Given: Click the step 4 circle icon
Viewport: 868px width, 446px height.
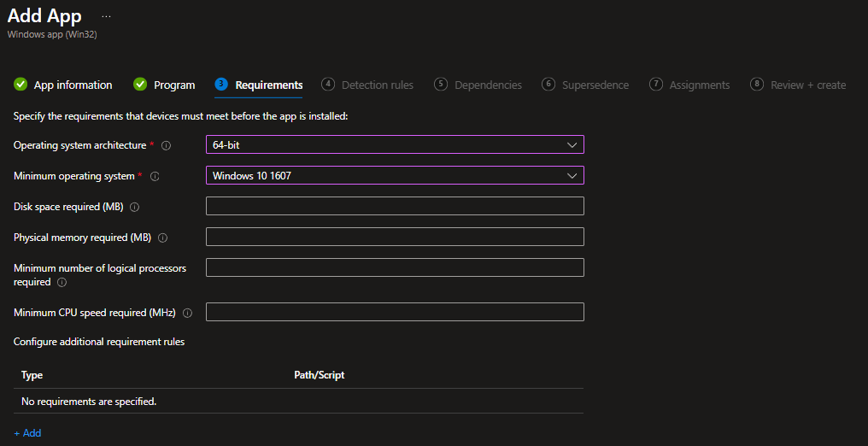Looking at the screenshot, I should [328, 84].
